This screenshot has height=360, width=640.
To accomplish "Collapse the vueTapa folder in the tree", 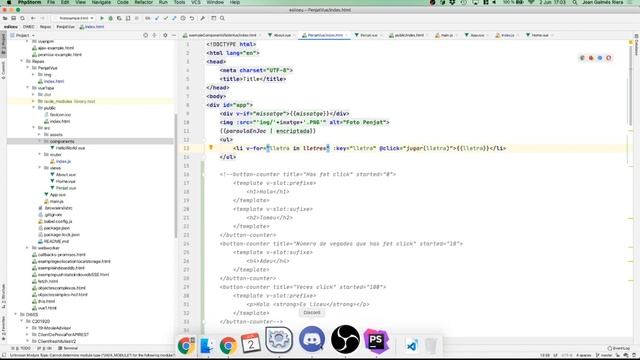I will click(28, 88).
